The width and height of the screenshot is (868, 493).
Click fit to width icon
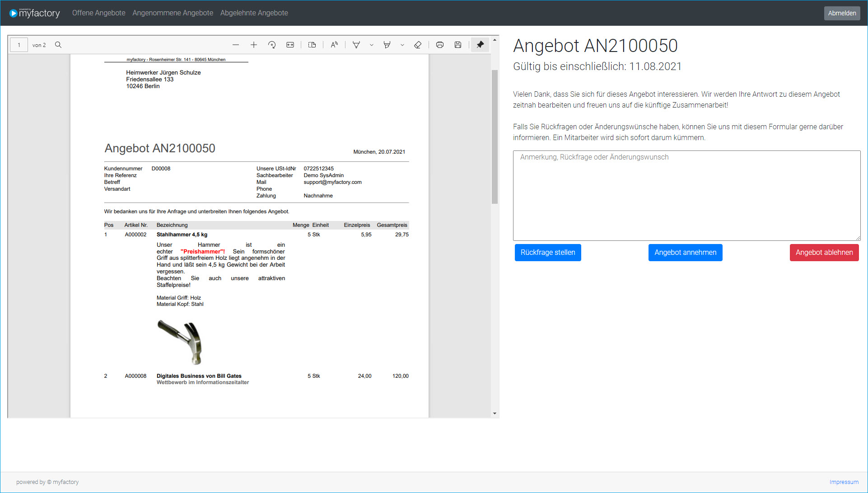tap(290, 45)
